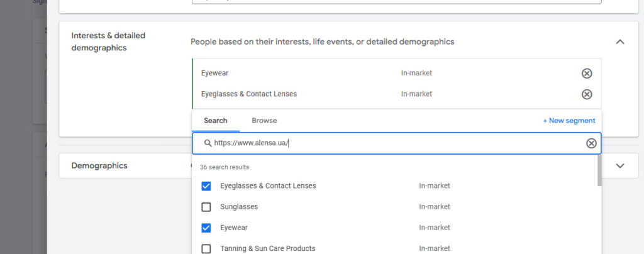Screen dimensions: 644x254
Task: Clear the segment search field text
Action: coord(591,143)
